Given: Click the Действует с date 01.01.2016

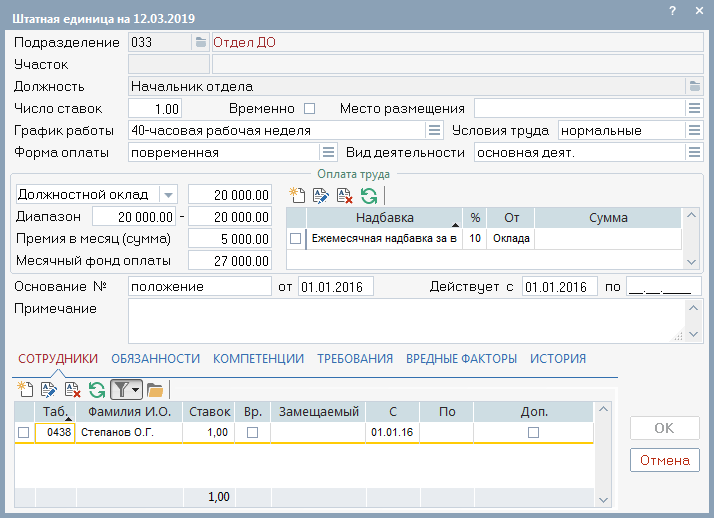Looking at the screenshot, I should click(560, 287).
